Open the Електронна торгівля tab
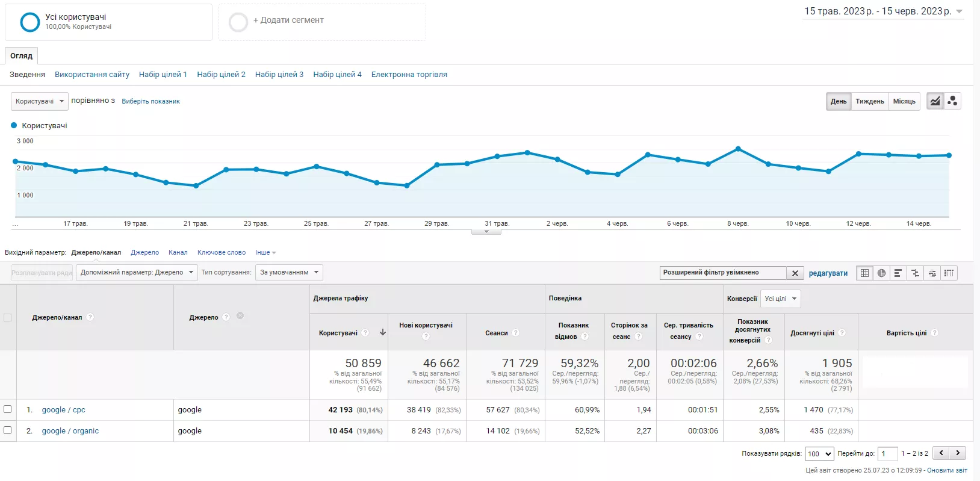Screen dimensions: 980x481 409,75
